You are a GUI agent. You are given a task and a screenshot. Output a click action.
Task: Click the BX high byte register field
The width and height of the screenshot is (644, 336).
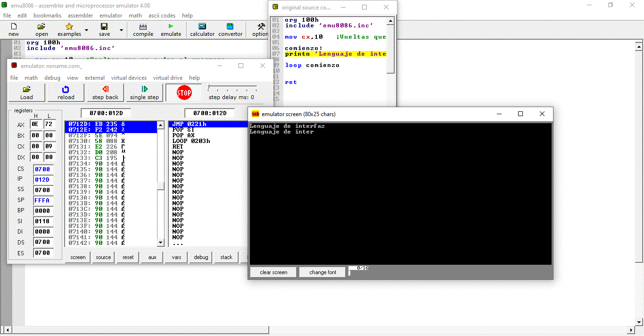[36, 135]
